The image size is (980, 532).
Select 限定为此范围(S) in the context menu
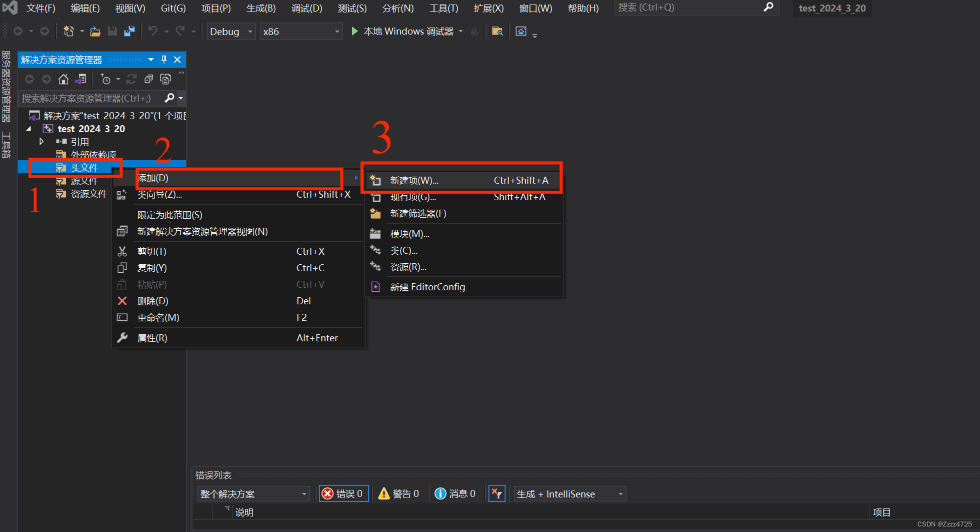tap(239, 215)
